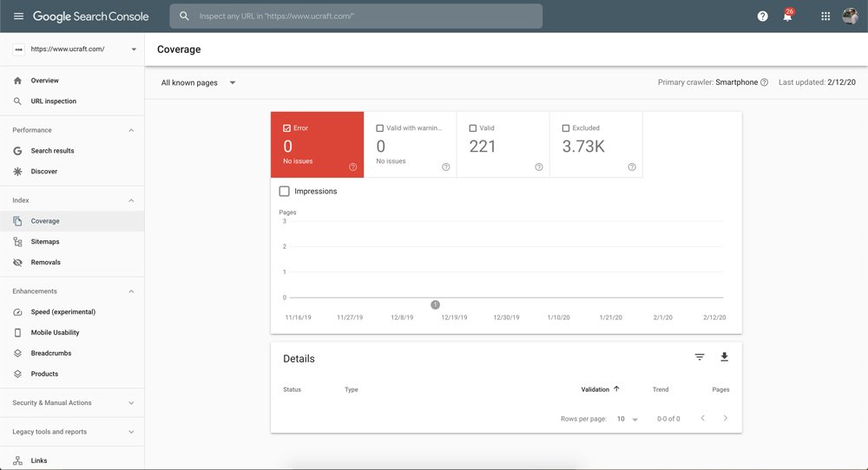The image size is (868, 470).
Task: Open the Details filter icon
Action: tap(700, 357)
